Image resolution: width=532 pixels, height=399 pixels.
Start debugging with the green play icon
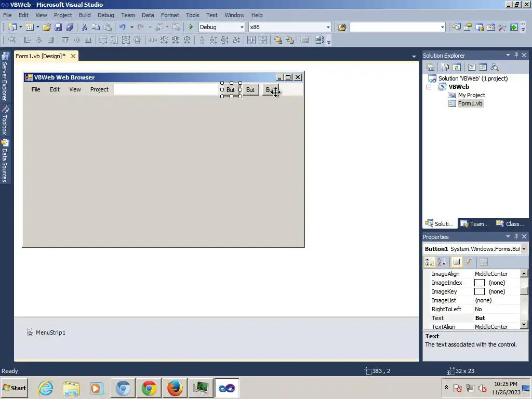click(191, 27)
